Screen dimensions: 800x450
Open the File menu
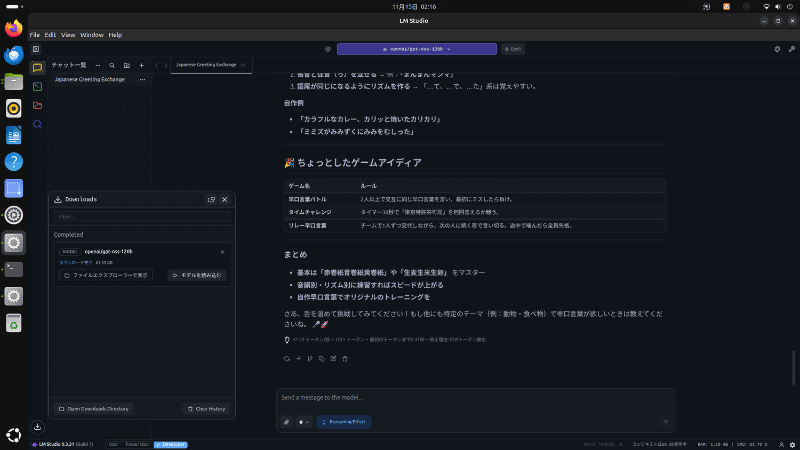click(x=34, y=35)
